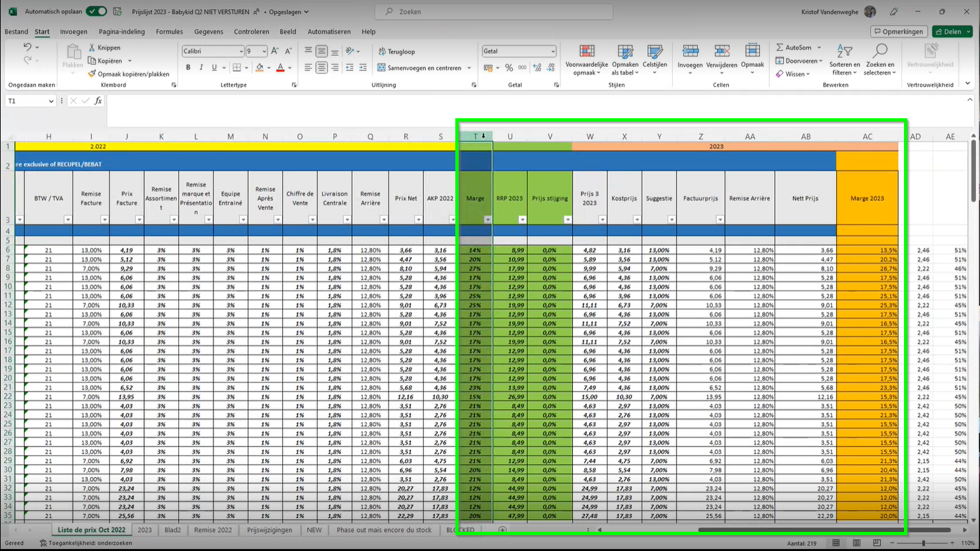Apply thousands separator 000 format
The width and height of the screenshot is (980, 551).
(x=522, y=67)
